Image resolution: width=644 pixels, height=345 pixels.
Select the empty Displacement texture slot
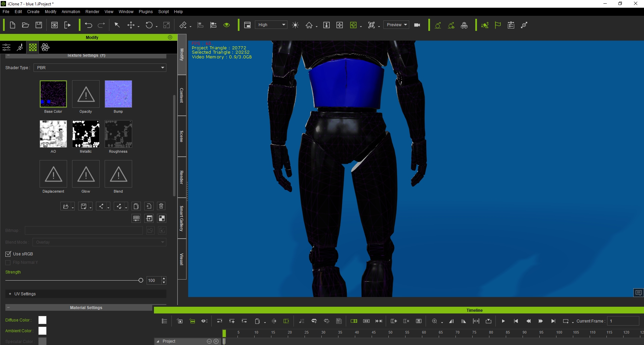(53, 174)
